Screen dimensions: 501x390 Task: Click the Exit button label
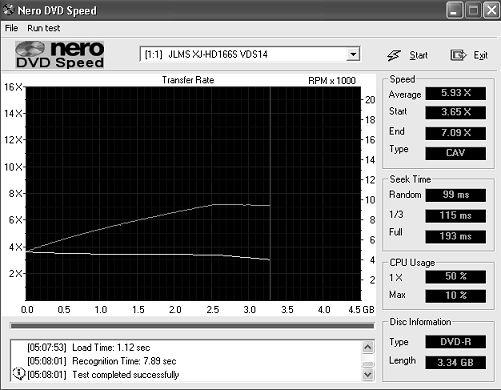click(x=481, y=55)
